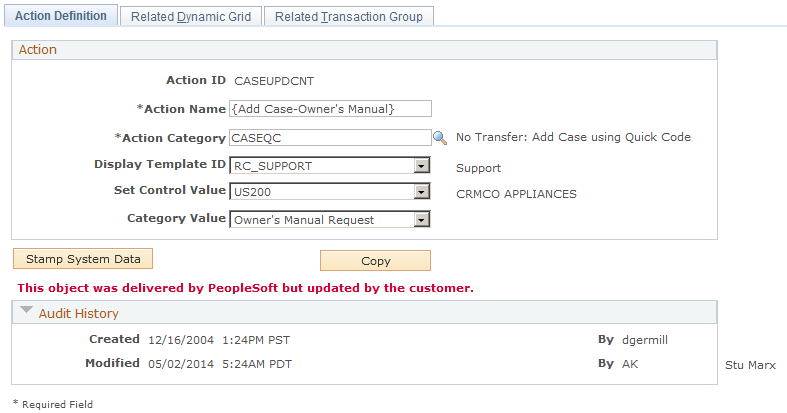Open the Set Control Value dropdown arrow
The image size is (787, 413).
422,192
